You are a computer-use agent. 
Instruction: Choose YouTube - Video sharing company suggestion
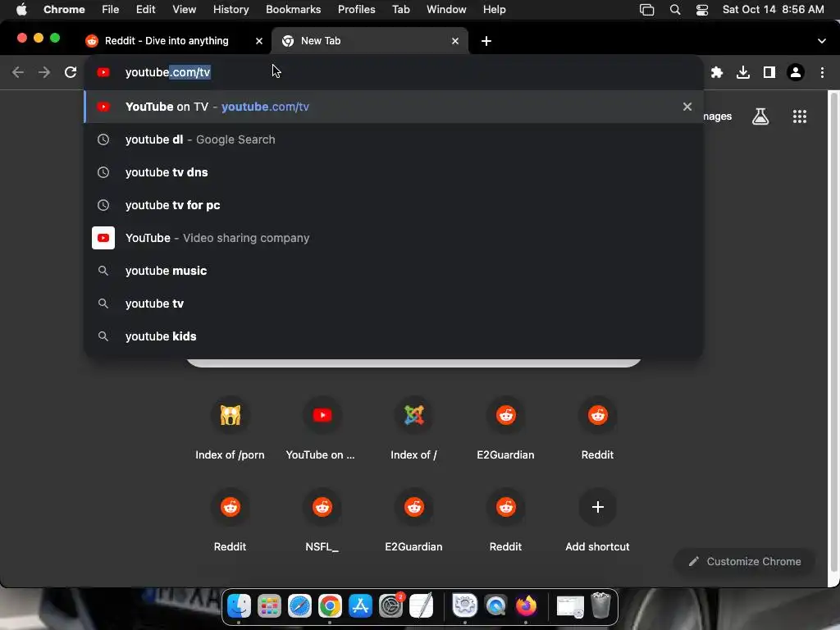coord(394,238)
